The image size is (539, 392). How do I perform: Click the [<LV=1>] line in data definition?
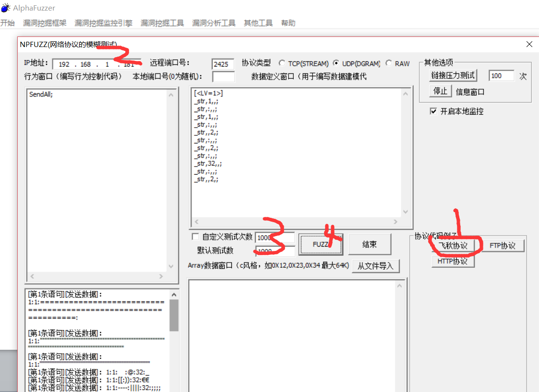(208, 93)
